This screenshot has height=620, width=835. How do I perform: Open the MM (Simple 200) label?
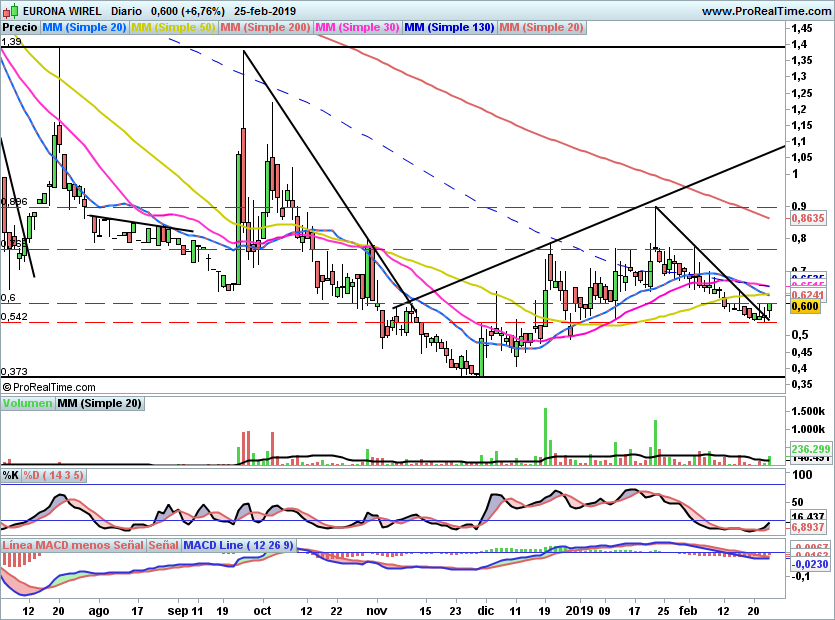pyautogui.click(x=265, y=27)
